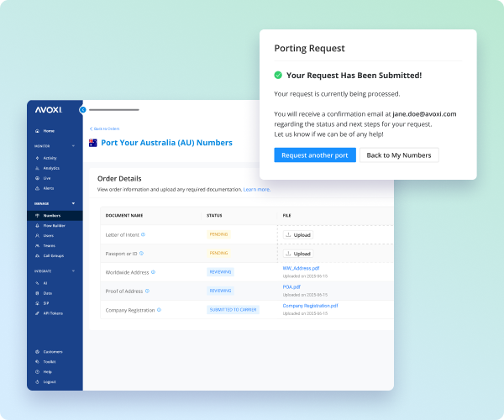Click the Status column header
Screen dimensions: 504x420
click(x=214, y=216)
